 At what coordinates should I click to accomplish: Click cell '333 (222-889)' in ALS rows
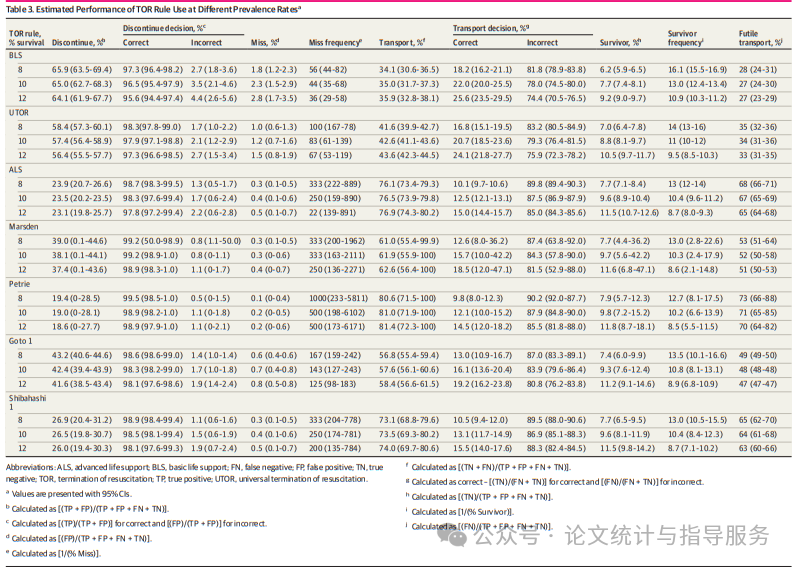335,184
